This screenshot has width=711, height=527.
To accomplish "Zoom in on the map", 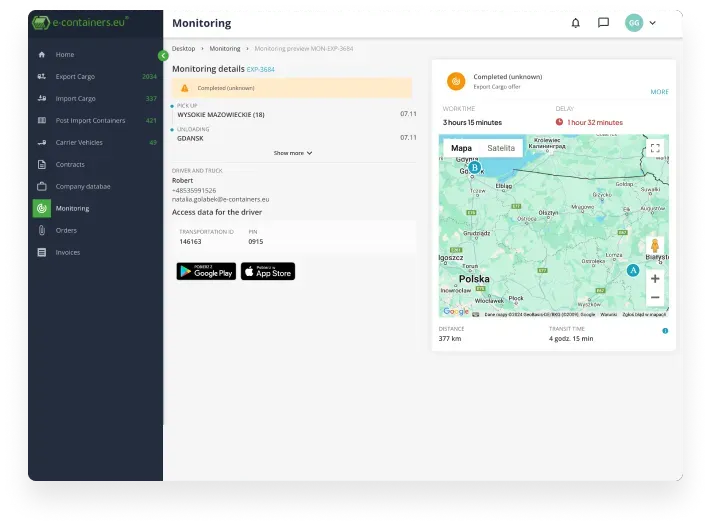I will 655,278.
